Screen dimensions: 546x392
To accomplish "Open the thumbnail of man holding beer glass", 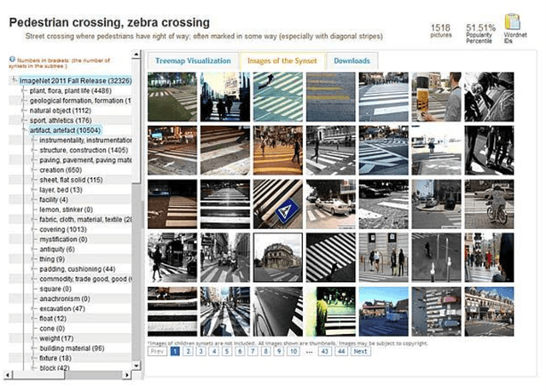I will tap(436, 96).
